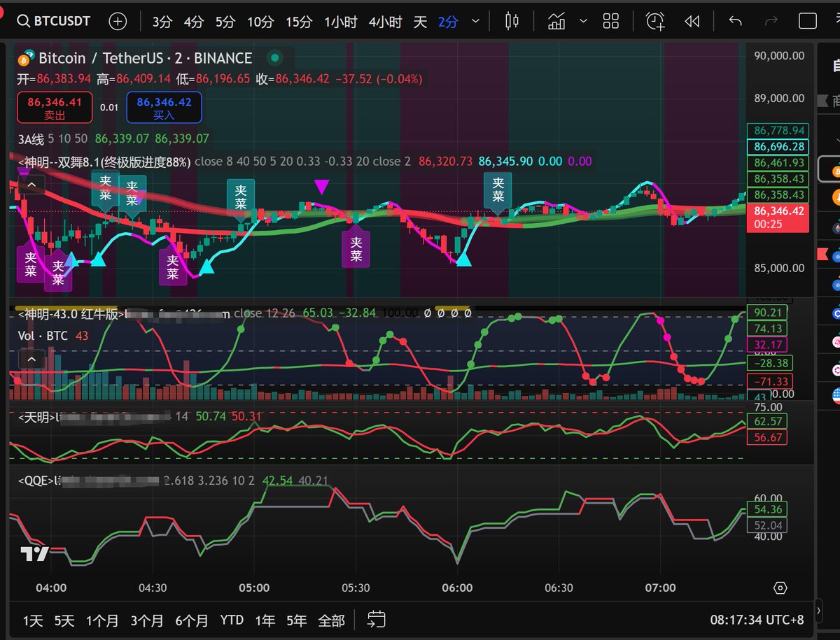This screenshot has height=640, width=840.
Task: Click the cyan up-triangle marker near 06:00
Action: [463, 259]
